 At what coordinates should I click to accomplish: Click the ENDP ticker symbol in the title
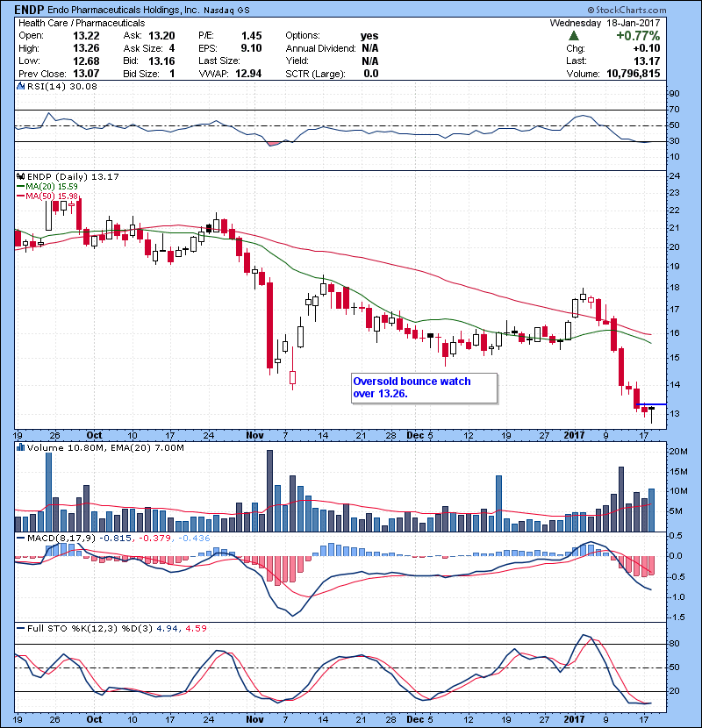point(29,10)
